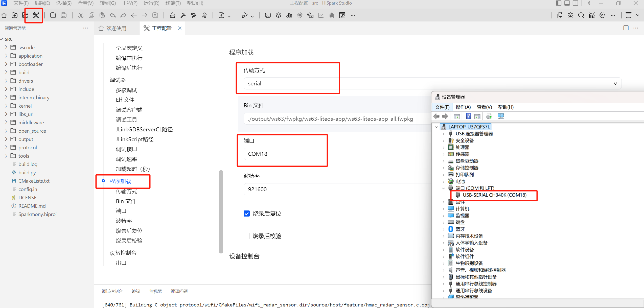
Task: Click the debug run icon
Action: click(x=244, y=15)
